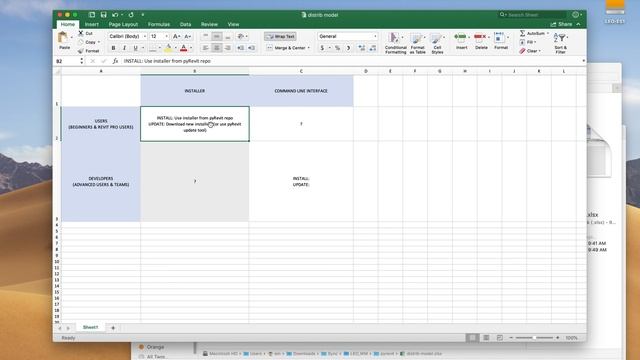Add a new sheet with the plus button
The width and height of the screenshot is (640, 360).
(x=113, y=327)
